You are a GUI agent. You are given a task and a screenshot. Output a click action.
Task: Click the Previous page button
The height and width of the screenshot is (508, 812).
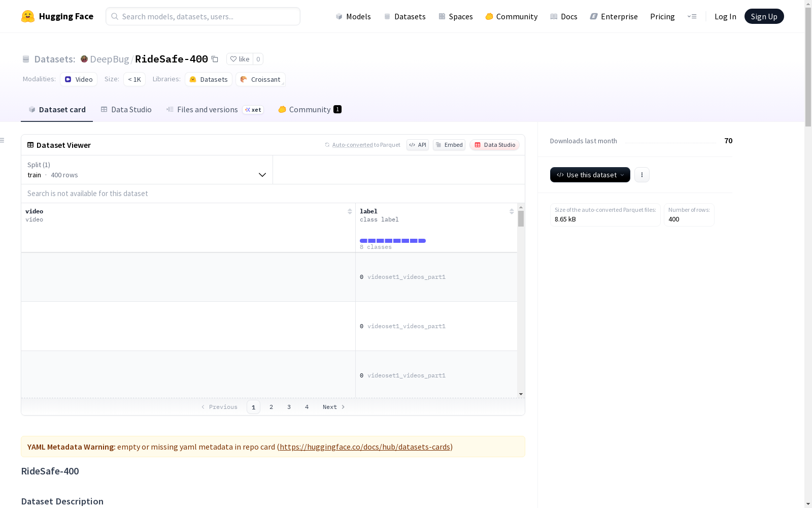219,407
